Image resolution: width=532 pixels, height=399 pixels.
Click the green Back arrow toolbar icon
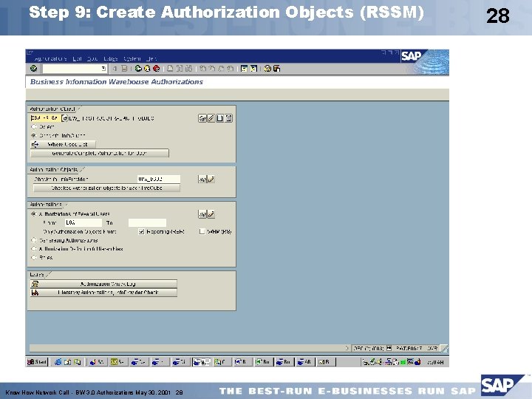(138, 69)
